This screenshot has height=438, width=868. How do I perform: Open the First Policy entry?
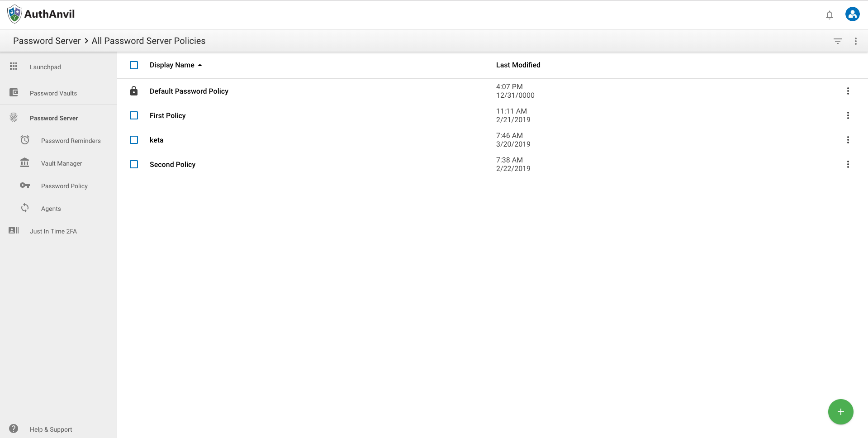pos(167,115)
